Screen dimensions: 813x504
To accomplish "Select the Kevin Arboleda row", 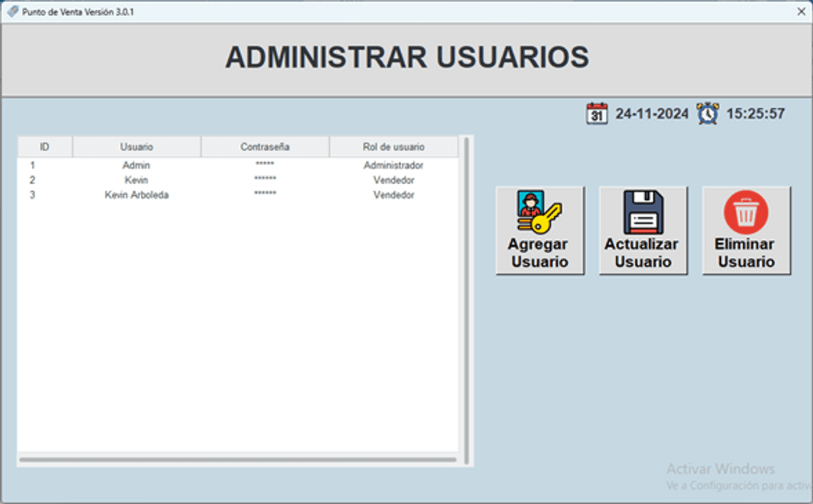I will click(136, 195).
